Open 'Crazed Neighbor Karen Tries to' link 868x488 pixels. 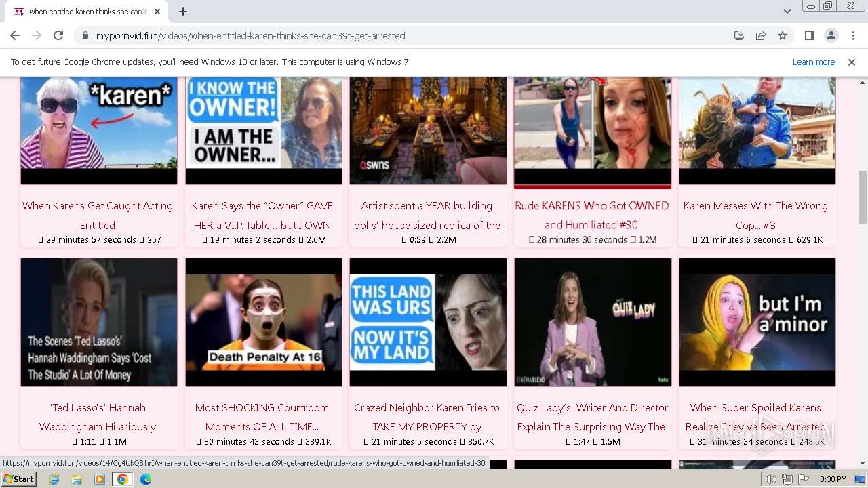point(427,417)
